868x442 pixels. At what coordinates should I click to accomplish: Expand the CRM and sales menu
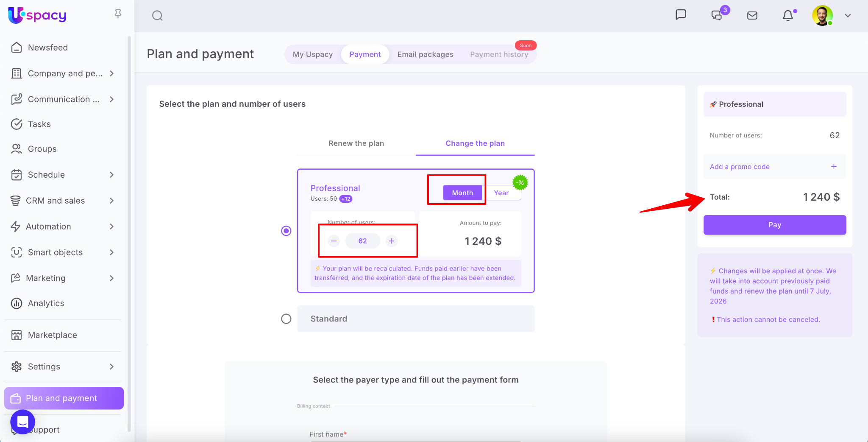click(111, 201)
